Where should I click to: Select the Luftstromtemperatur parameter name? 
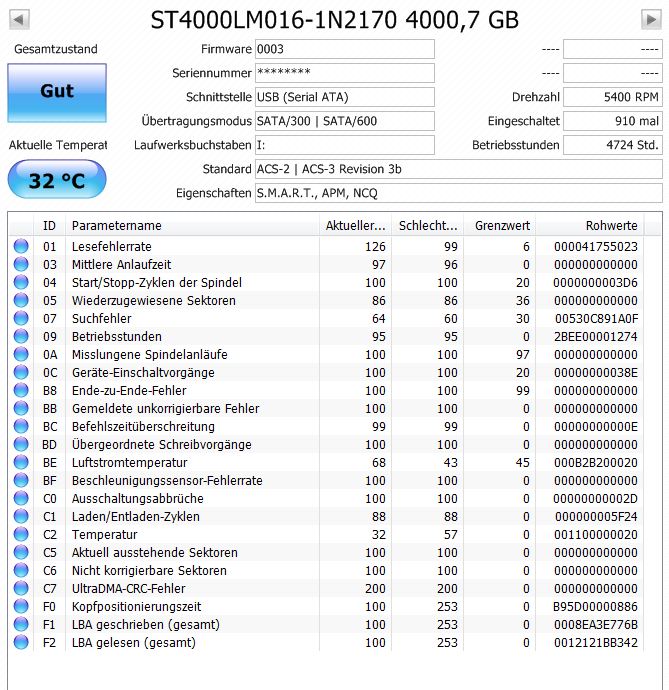130,462
